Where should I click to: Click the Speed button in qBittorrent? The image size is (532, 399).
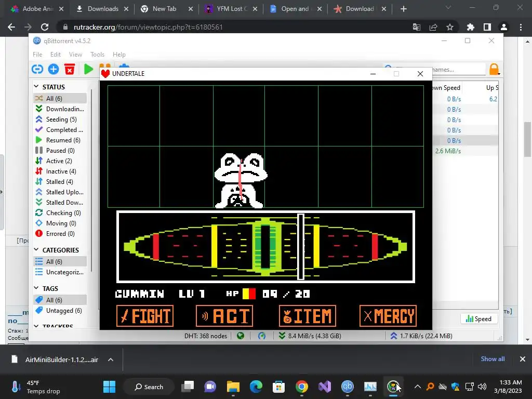[x=478, y=319]
